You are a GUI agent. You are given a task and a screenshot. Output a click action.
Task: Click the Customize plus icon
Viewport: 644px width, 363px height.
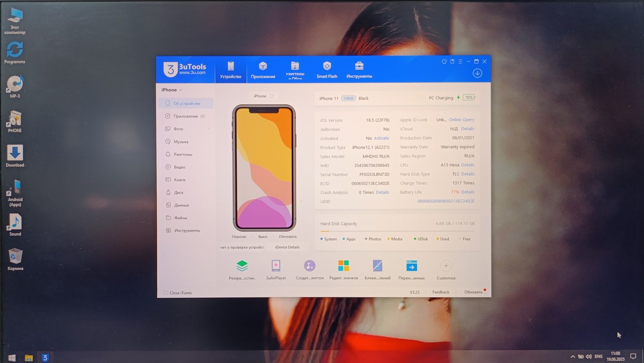446,266
